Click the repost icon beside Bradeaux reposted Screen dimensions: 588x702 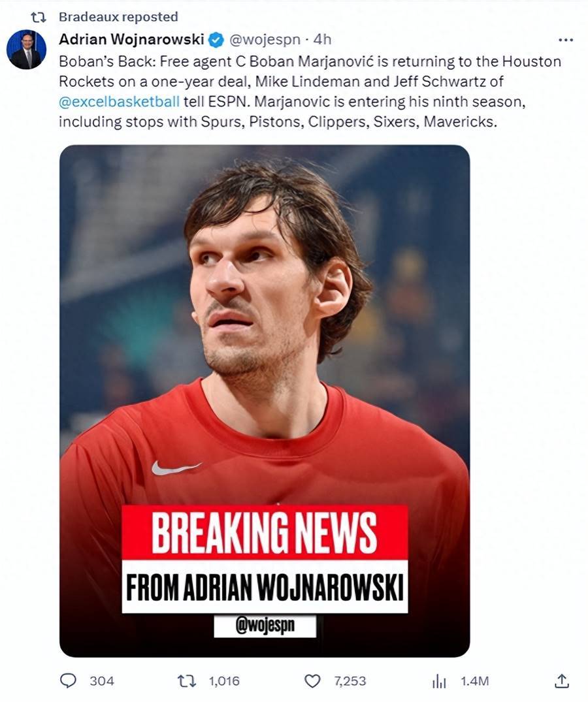pos(39,17)
